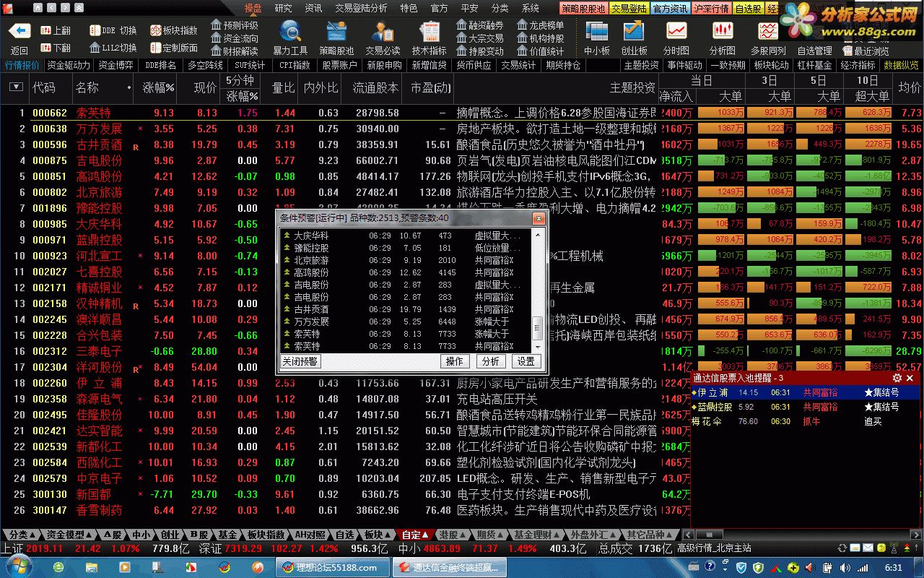Click the 返回 back arrow icon

pyautogui.click(x=19, y=31)
